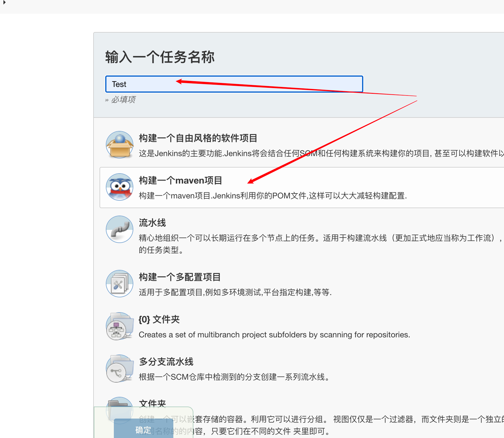Click the 输入一个任务名称 heading
This screenshot has height=438, width=504.
coord(160,57)
